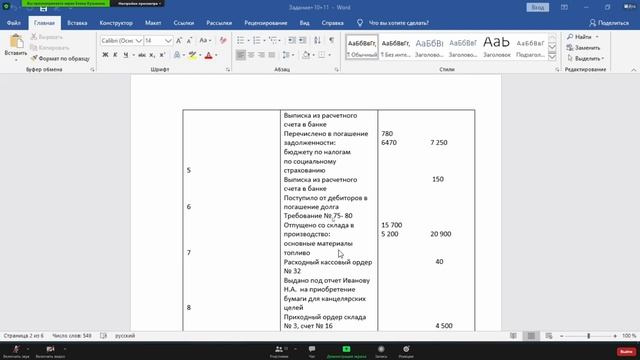
Task: Open Zoom participants panel
Action: point(279,351)
